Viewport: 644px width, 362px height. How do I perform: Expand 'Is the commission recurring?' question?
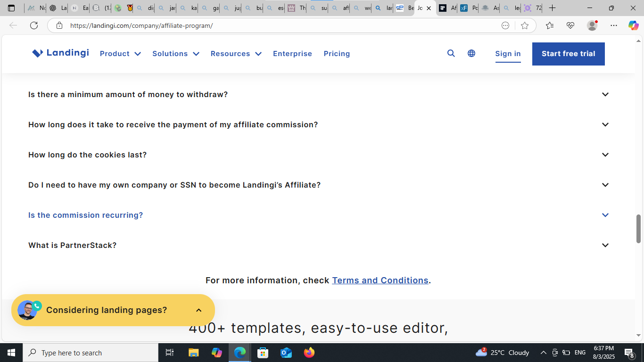pos(319,215)
